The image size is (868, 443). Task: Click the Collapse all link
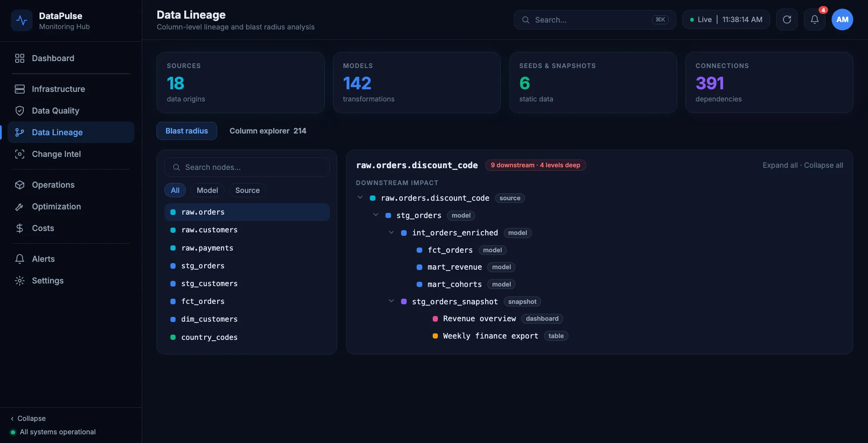[824, 165]
